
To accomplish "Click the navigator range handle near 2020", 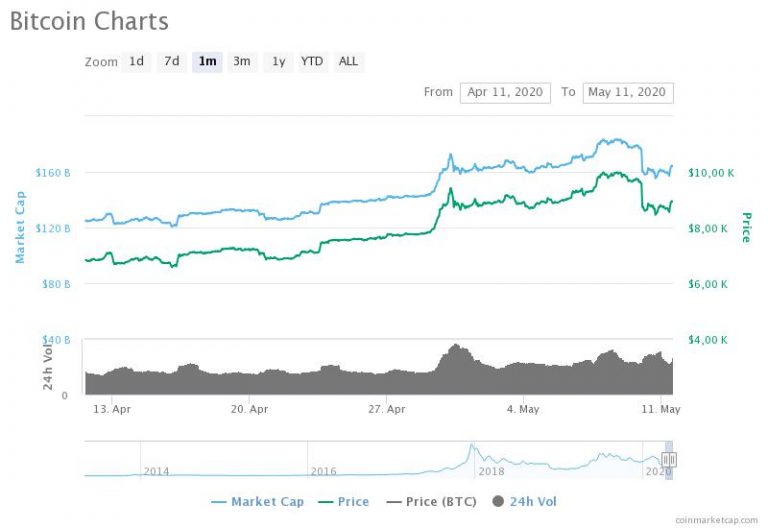I will click(x=669, y=459).
